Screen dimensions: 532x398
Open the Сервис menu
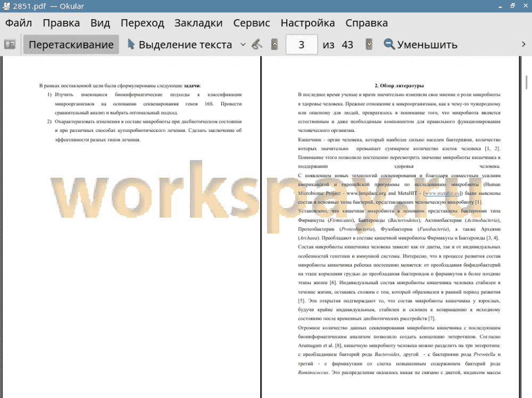(x=252, y=23)
